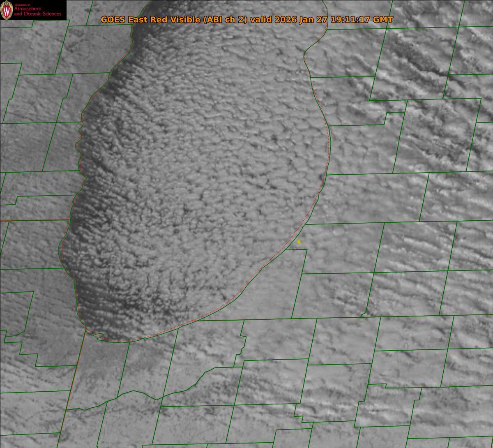Click the University of Wisconsin crest logo

point(7,10)
